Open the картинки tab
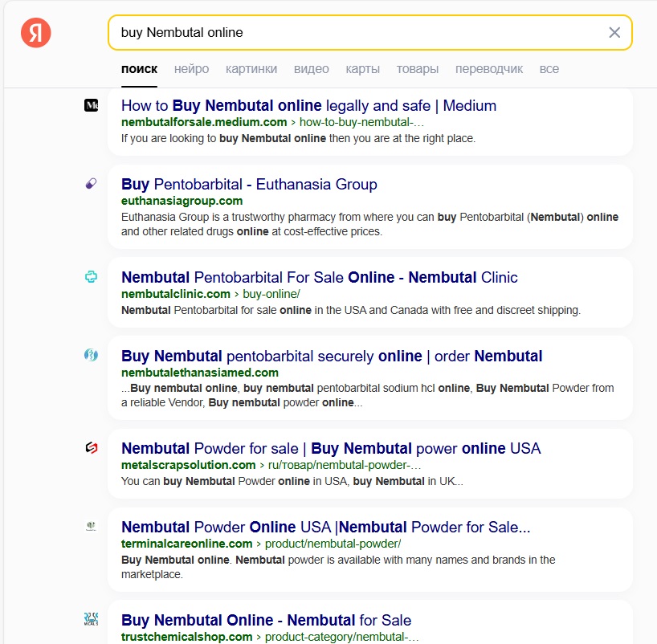The height and width of the screenshot is (644, 657). pos(251,69)
